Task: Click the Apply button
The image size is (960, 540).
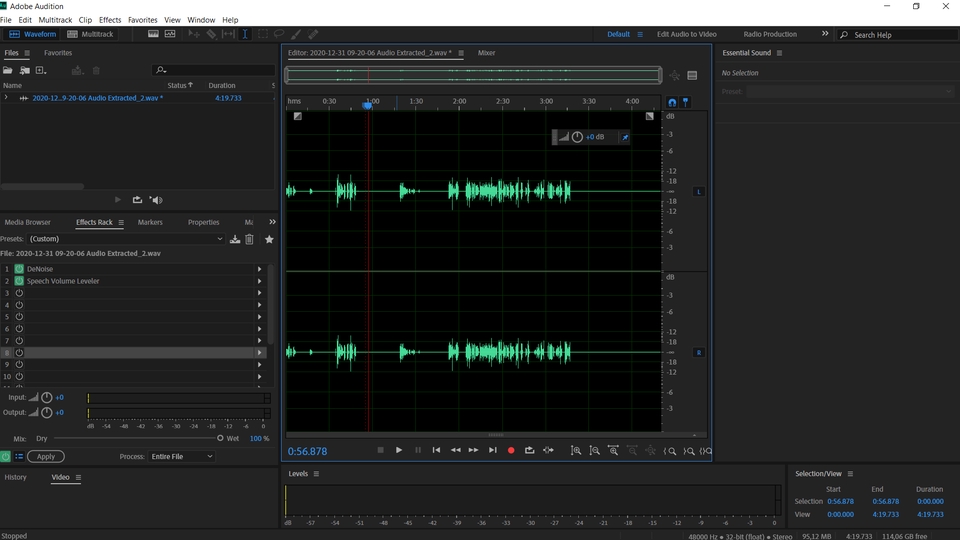Action: point(45,456)
